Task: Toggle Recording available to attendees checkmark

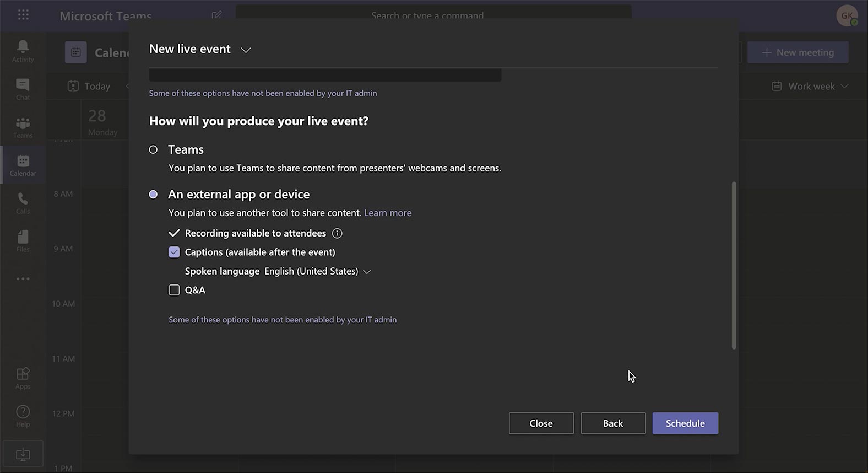Action: tap(174, 233)
